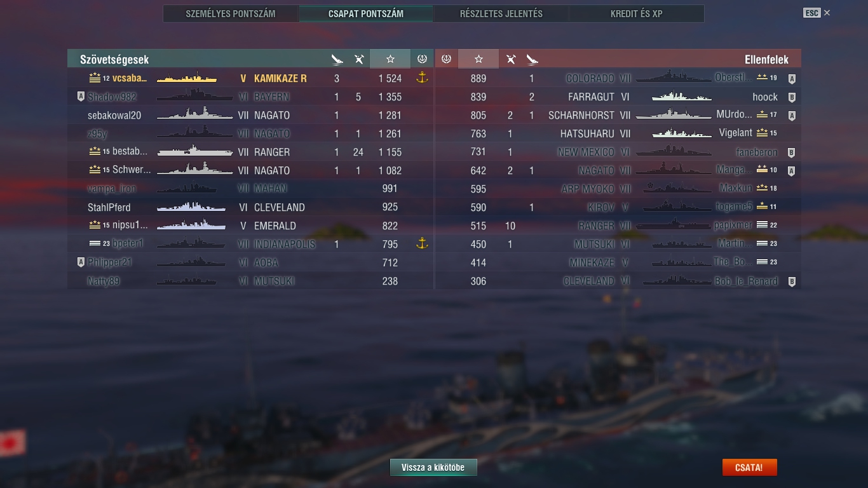Sort allies by star XP column
The image size is (868, 488).
coord(390,59)
